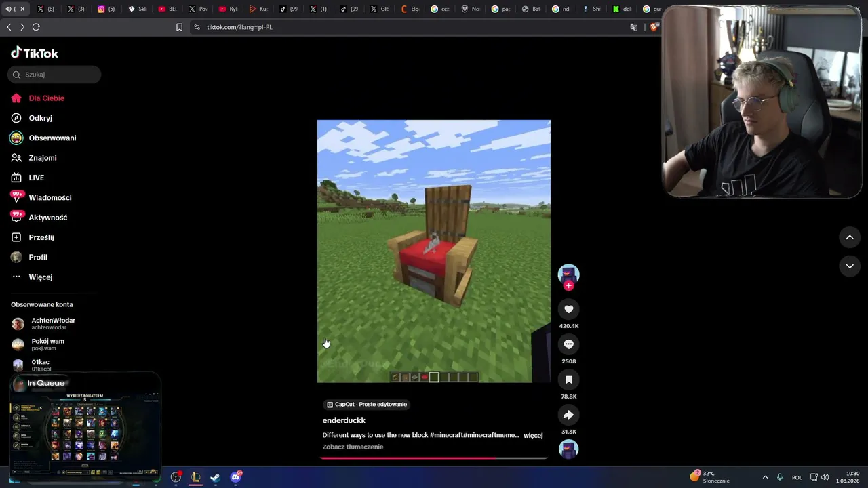Open followed account 01kac
This screenshot has width=868, height=488.
(x=41, y=365)
